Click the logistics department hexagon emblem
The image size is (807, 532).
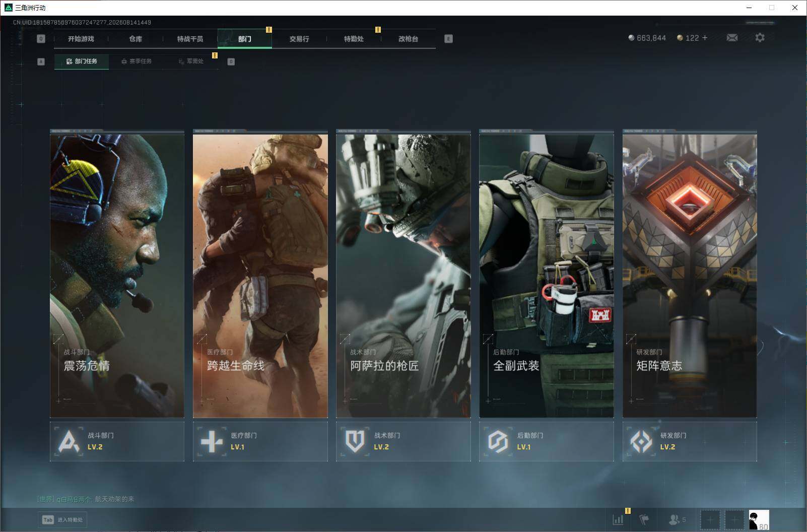498,441
